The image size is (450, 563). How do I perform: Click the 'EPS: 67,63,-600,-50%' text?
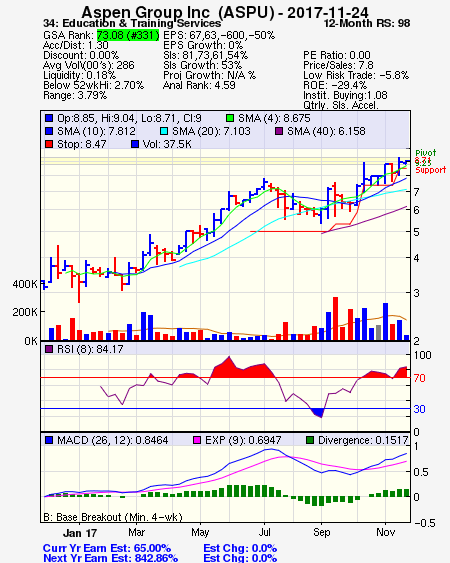219,35
